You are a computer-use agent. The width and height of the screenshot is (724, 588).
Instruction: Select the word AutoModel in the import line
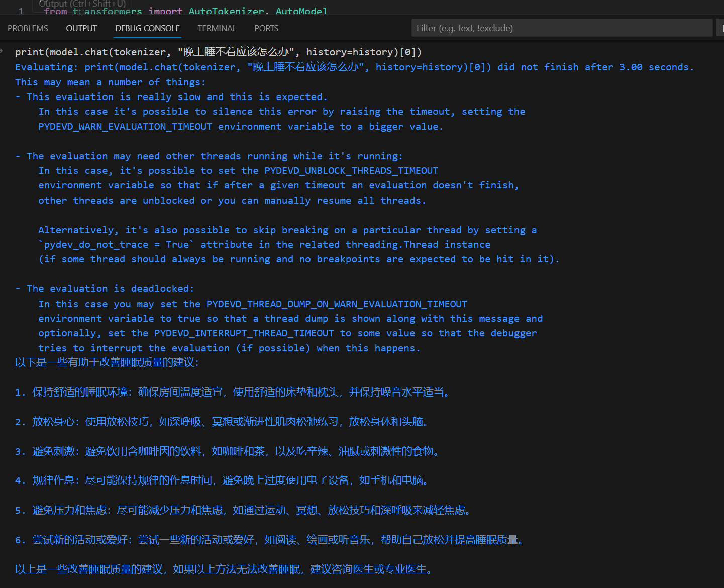coord(301,11)
